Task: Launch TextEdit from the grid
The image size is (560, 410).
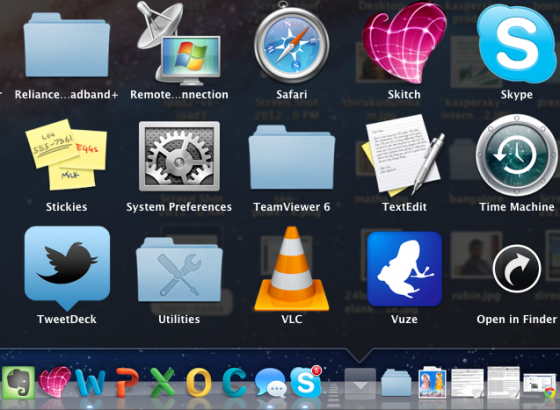Action: pos(404,156)
